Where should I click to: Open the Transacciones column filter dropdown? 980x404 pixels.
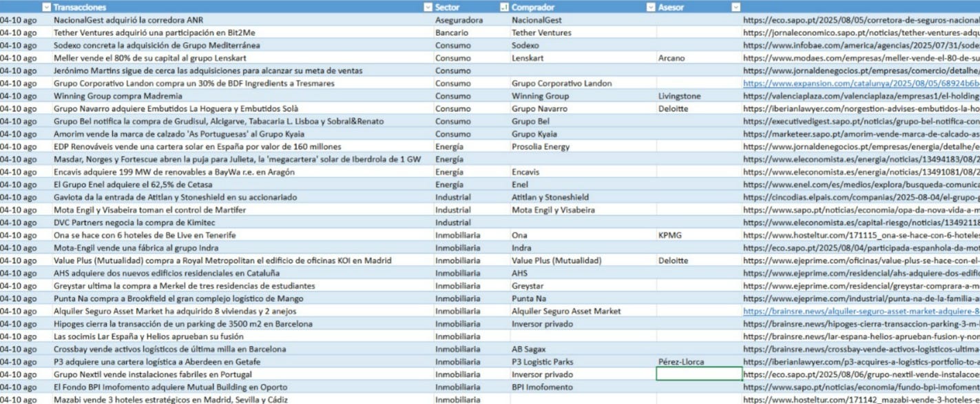[428, 7]
